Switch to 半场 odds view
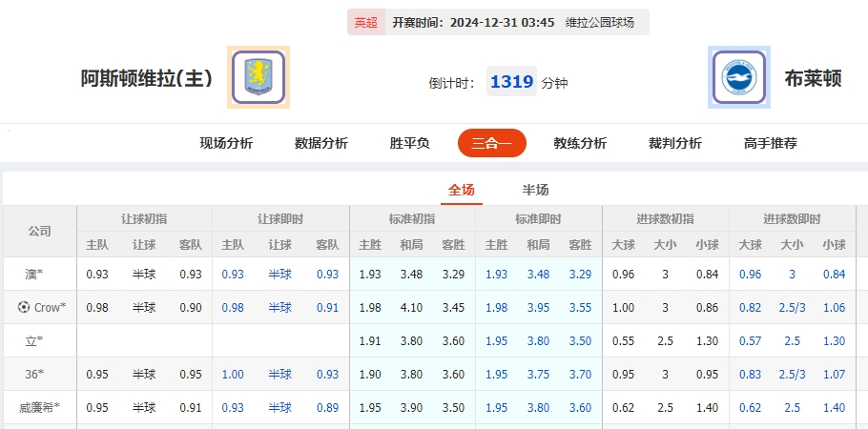This screenshot has height=429, width=868. [x=536, y=190]
